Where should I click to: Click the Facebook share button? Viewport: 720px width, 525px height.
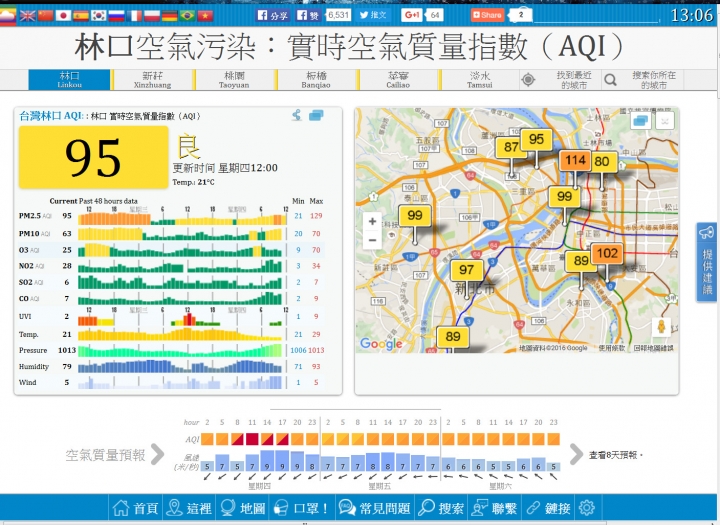[x=272, y=15]
